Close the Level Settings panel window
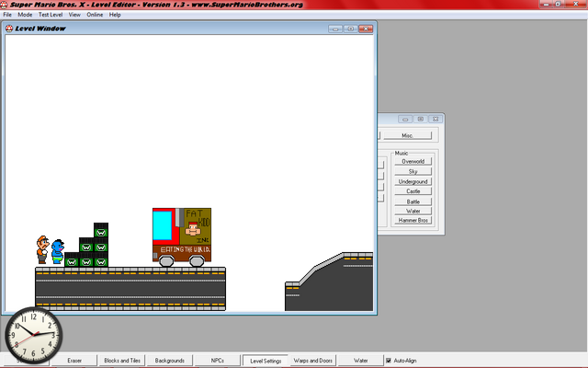Image resolution: width=588 pixels, height=368 pixels. 435,119
